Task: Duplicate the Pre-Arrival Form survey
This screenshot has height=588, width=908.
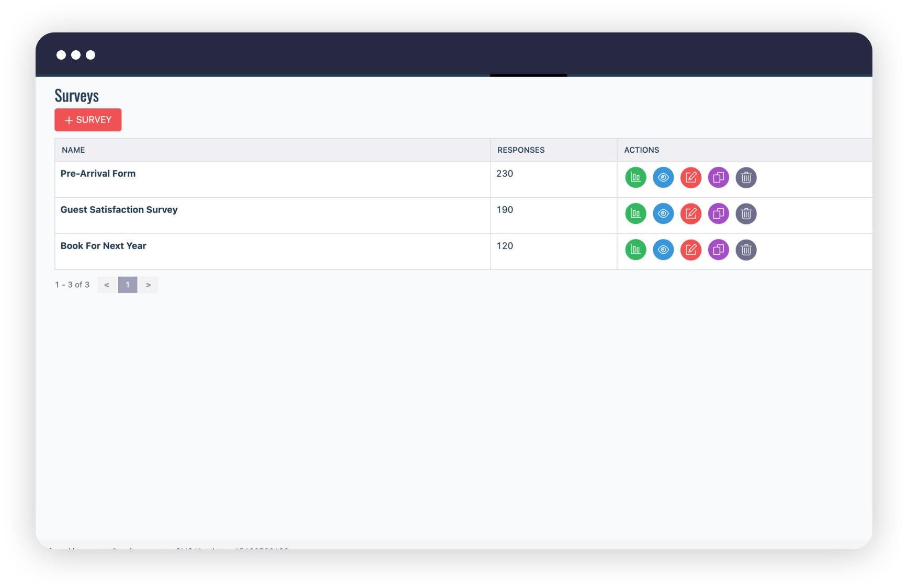Action: [719, 177]
